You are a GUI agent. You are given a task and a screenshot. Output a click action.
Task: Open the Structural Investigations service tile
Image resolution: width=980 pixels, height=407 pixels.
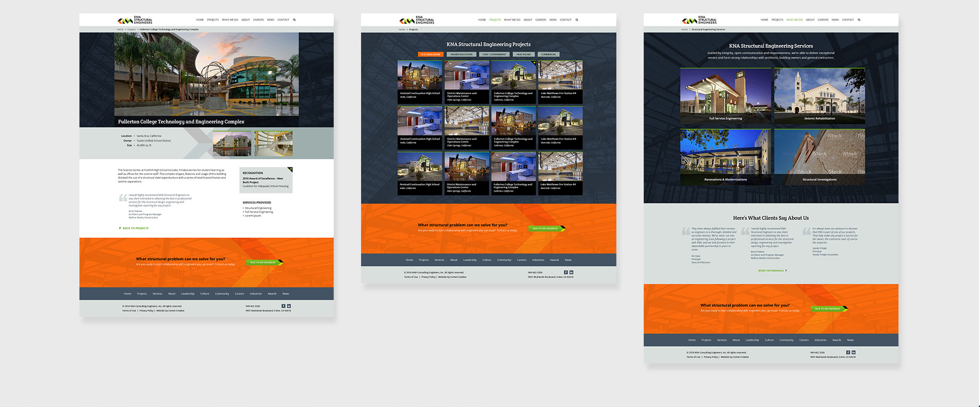click(820, 157)
